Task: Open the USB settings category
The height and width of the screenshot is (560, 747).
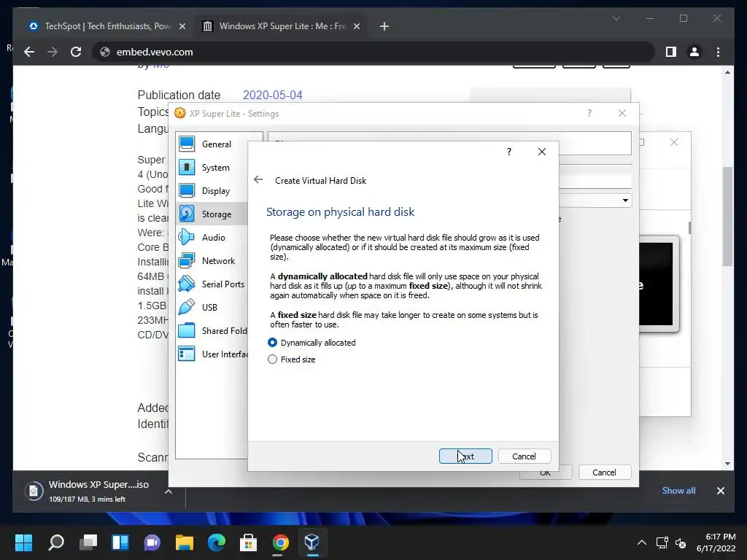Action: pyautogui.click(x=212, y=307)
